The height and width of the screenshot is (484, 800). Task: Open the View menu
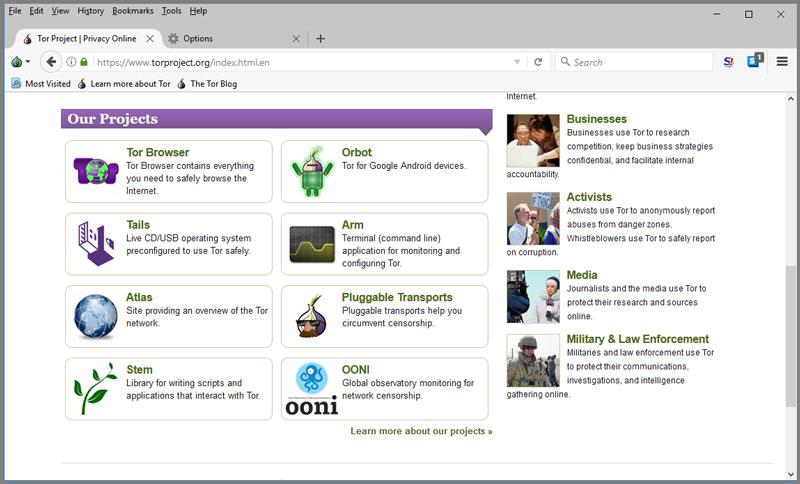[x=60, y=11]
